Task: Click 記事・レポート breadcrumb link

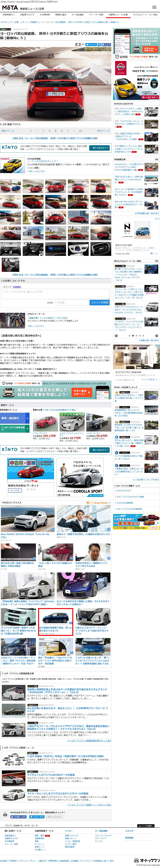Action: click(x=21, y=22)
